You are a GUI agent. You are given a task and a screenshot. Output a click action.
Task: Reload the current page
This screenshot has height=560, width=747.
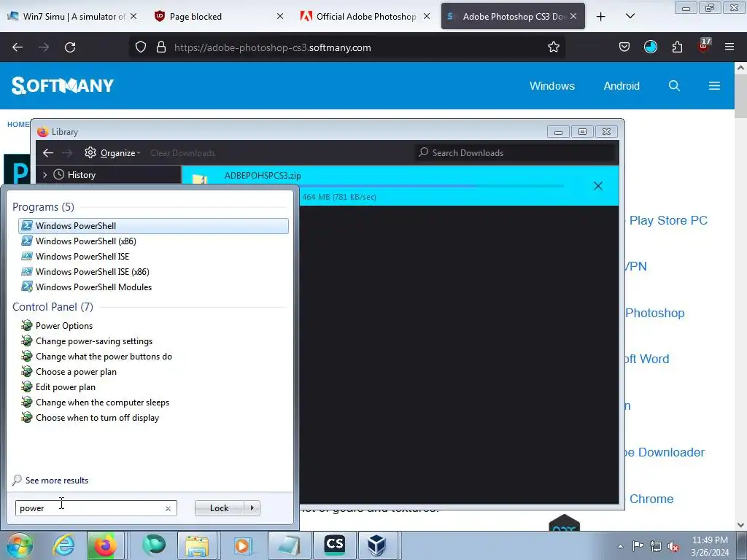point(70,47)
